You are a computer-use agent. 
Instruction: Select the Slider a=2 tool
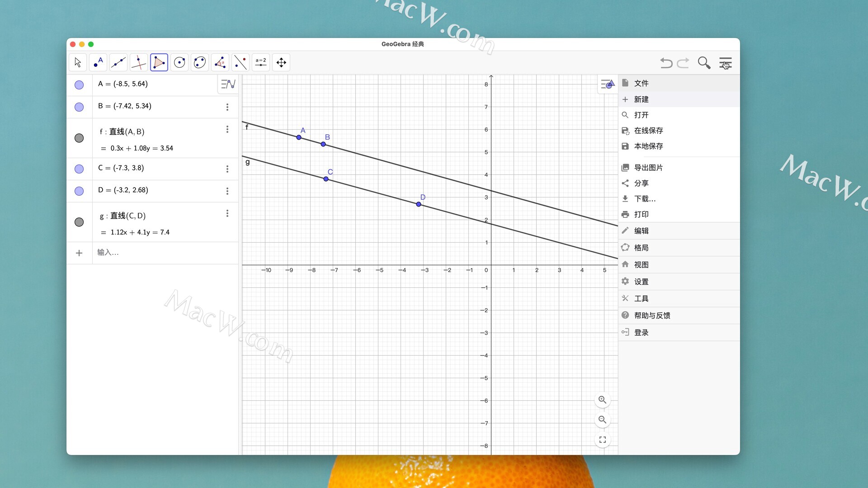[261, 62]
